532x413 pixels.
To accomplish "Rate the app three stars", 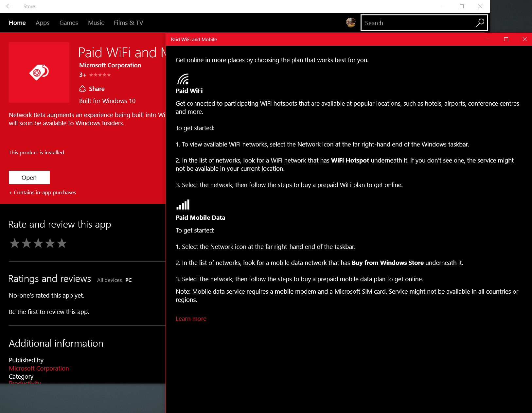I will point(38,243).
